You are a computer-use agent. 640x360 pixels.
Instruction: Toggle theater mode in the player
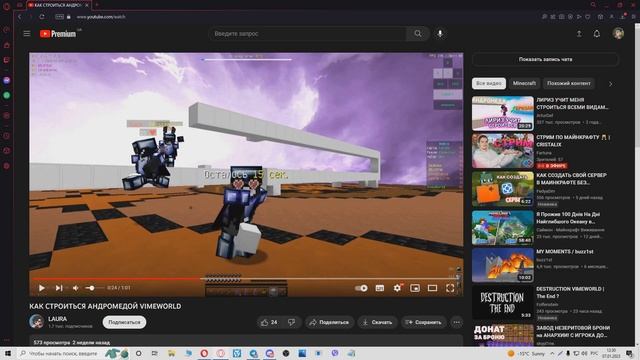432,288
